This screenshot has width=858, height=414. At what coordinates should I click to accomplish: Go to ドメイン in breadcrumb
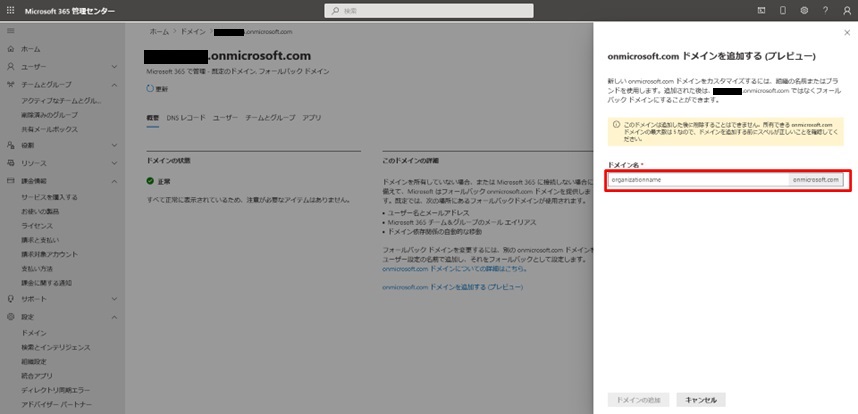coord(193,32)
